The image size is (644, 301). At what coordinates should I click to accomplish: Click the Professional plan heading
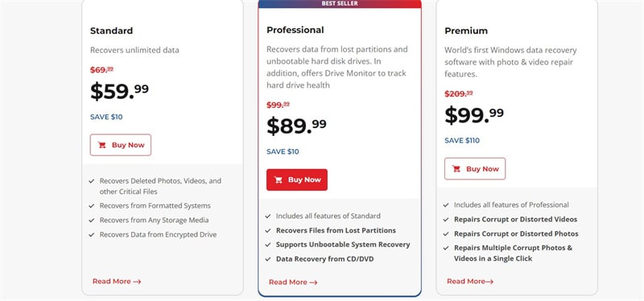click(x=295, y=30)
